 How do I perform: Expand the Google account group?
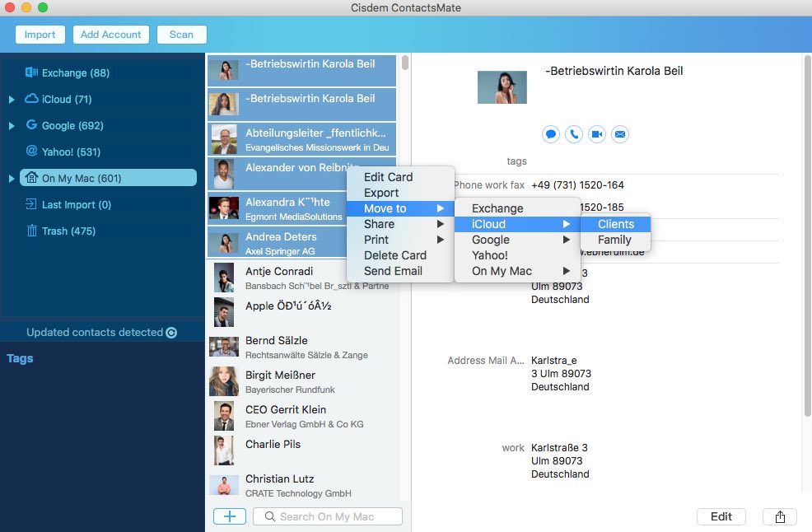coord(12,126)
